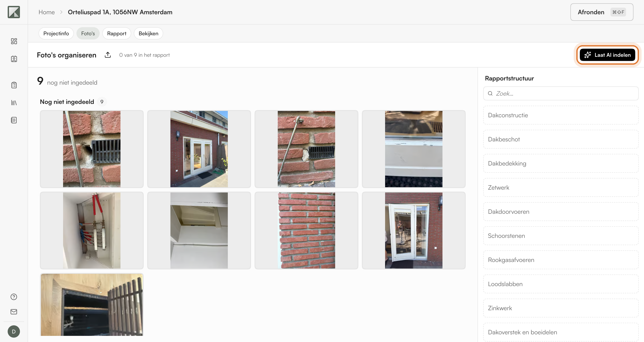Select the Zetwerk report section
The width and height of the screenshot is (644, 342).
[x=561, y=188]
